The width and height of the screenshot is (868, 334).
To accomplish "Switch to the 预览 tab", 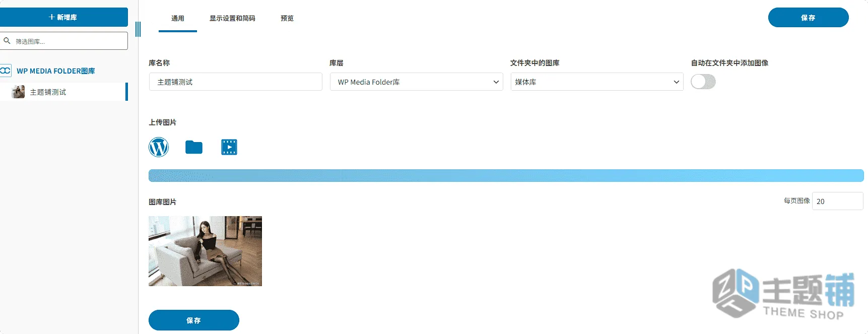I will (x=287, y=19).
